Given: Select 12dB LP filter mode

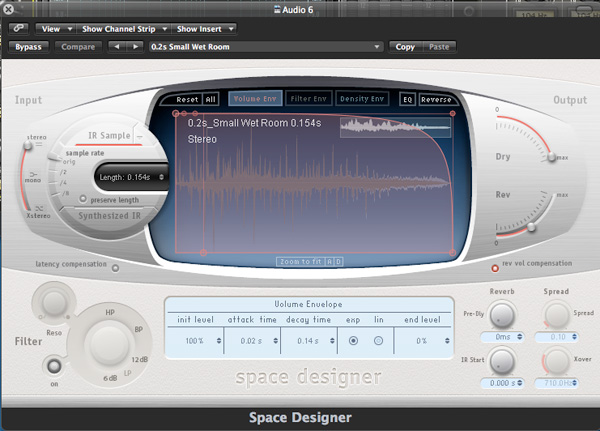Looking at the screenshot, I should pos(139,359).
